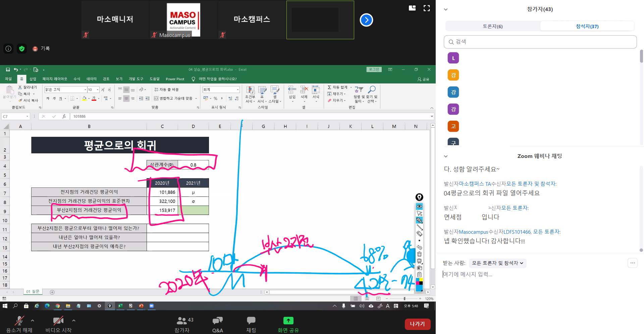Enter full screen mode
Screen dimensions: 644x334
click(x=427, y=8)
